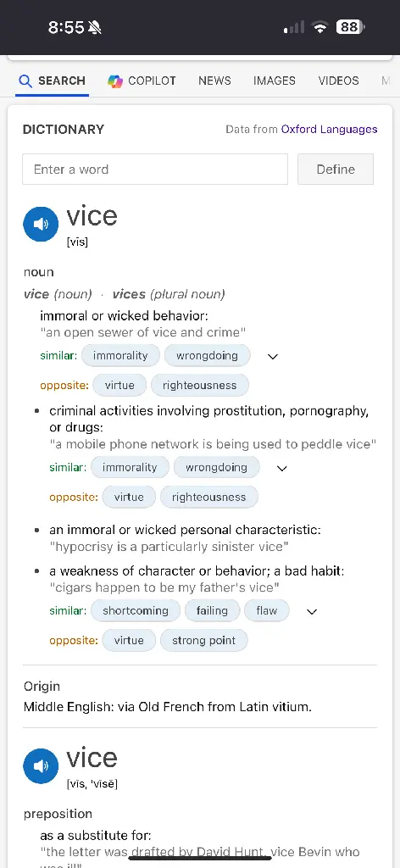Tap the Copilot colorful logo icon
The height and width of the screenshot is (868, 400).
115,81
